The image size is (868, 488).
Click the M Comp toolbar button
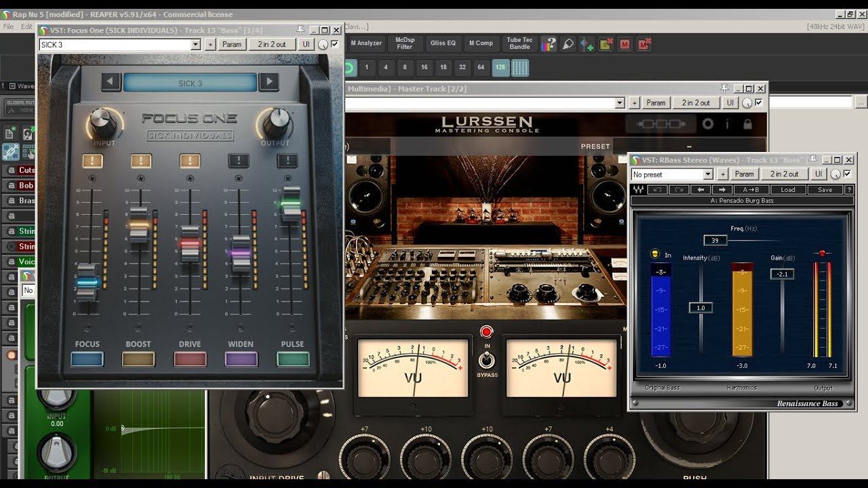pos(481,43)
